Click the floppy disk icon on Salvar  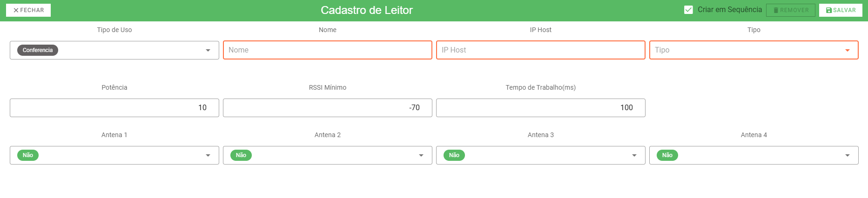829,10
